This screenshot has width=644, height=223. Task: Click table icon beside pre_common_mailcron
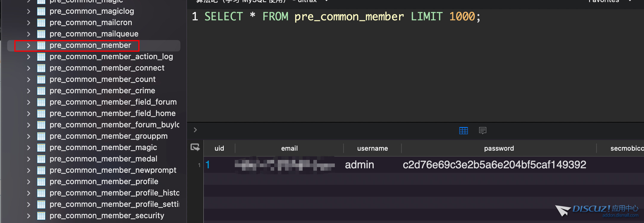41,23
